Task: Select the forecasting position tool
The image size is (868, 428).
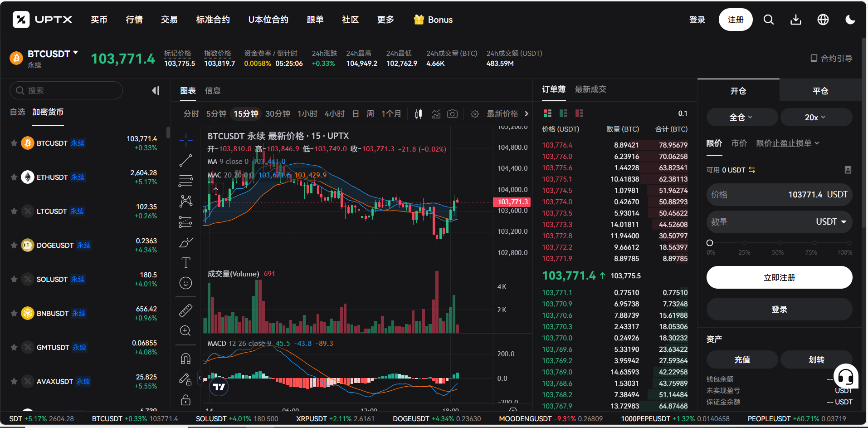Action: point(186,221)
